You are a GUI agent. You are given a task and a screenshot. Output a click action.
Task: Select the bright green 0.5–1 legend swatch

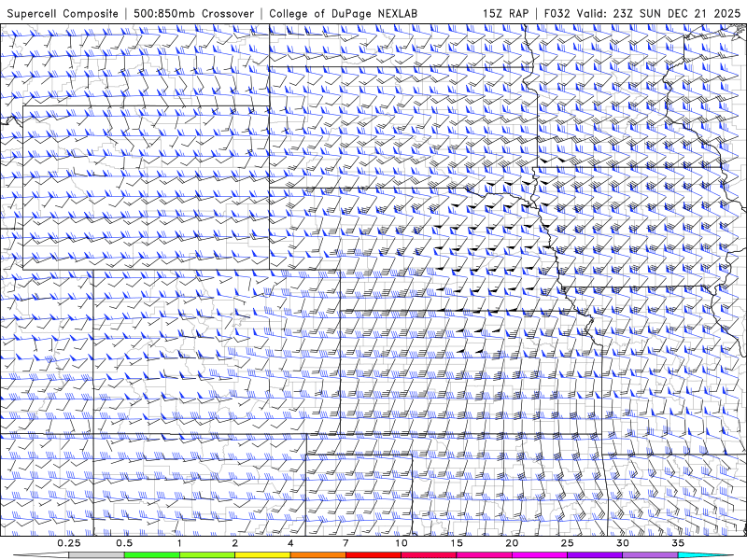pyautogui.click(x=151, y=555)
